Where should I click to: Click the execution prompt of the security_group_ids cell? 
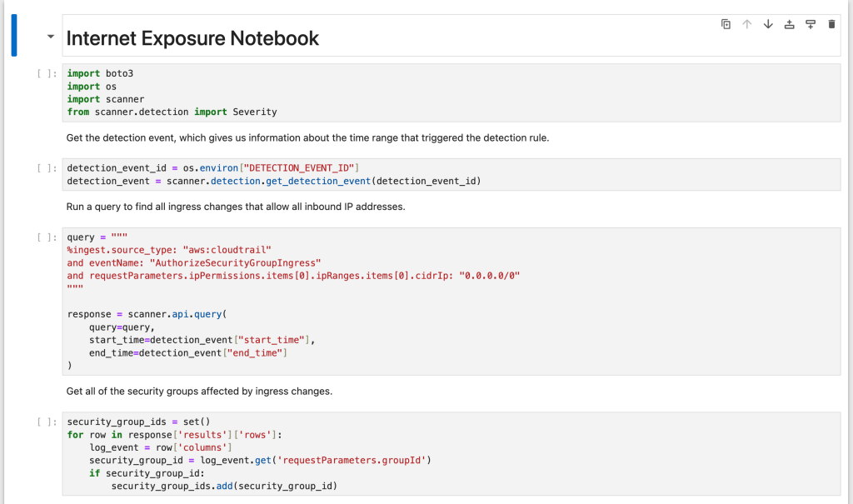tap(47, 422)
